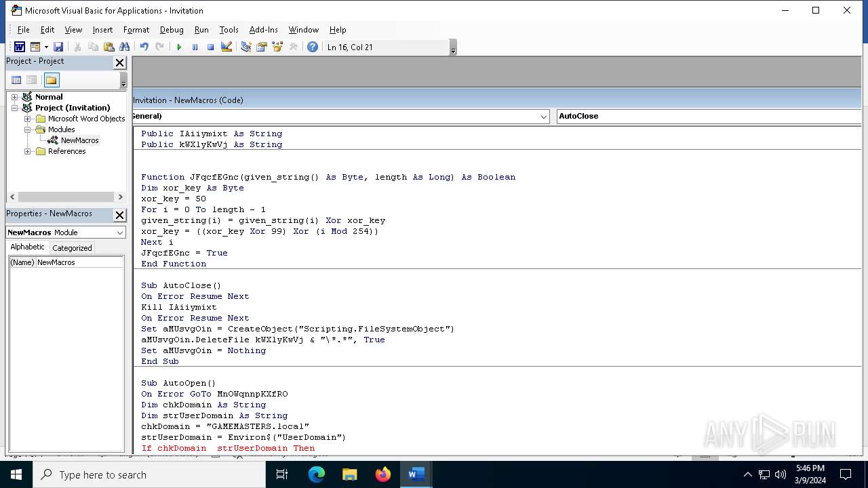Open Find with the binoculars icon

124,47
